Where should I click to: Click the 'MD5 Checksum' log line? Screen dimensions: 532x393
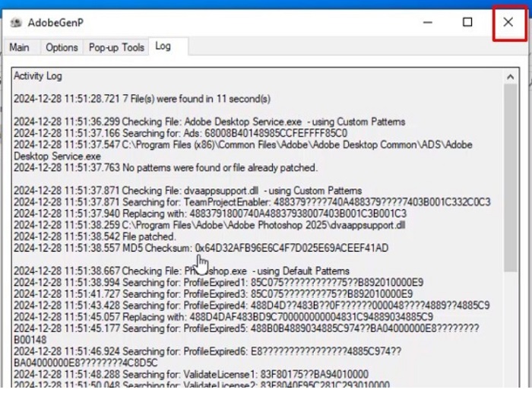click(x=201, y=248)
